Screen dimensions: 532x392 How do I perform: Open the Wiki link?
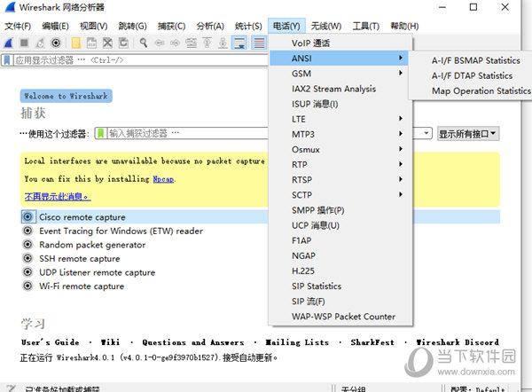[x=110, y=342]
